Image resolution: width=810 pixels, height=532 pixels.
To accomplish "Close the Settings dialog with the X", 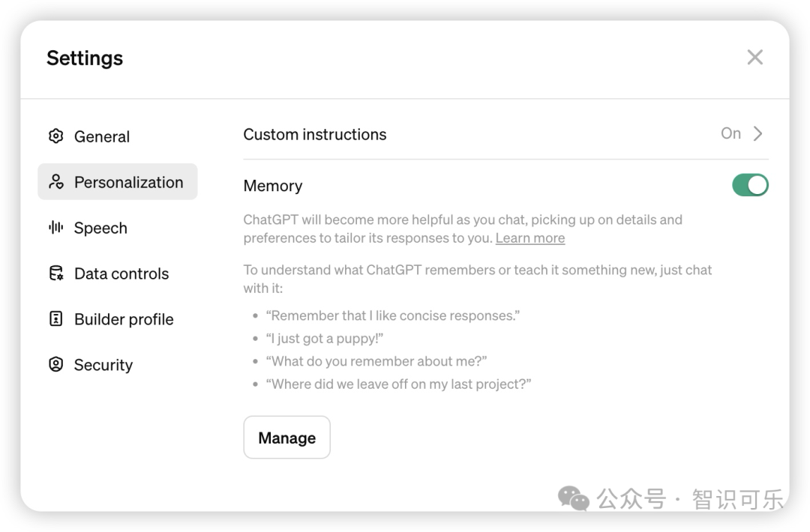I will coord(754,58).
